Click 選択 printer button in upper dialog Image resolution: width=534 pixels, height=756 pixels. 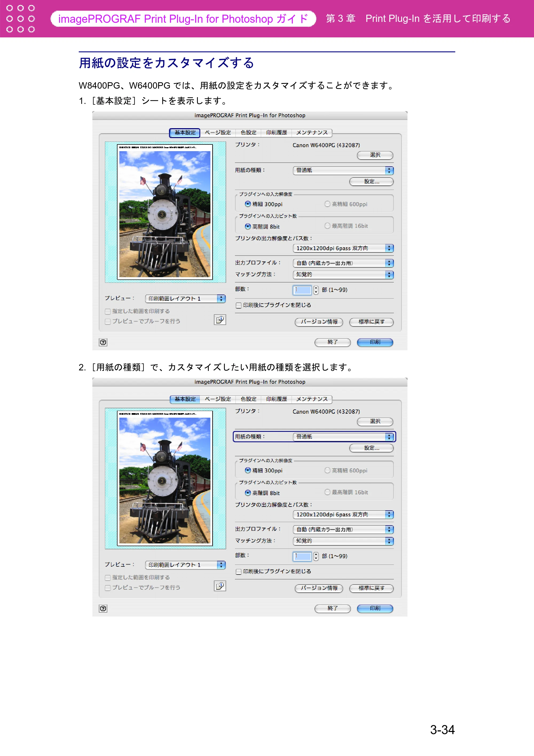point(375,155)
